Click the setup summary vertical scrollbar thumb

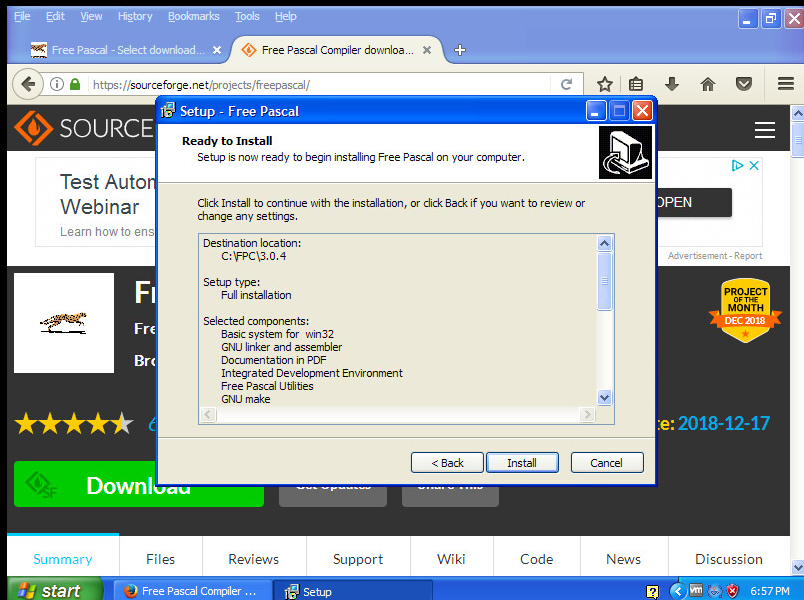605,281
